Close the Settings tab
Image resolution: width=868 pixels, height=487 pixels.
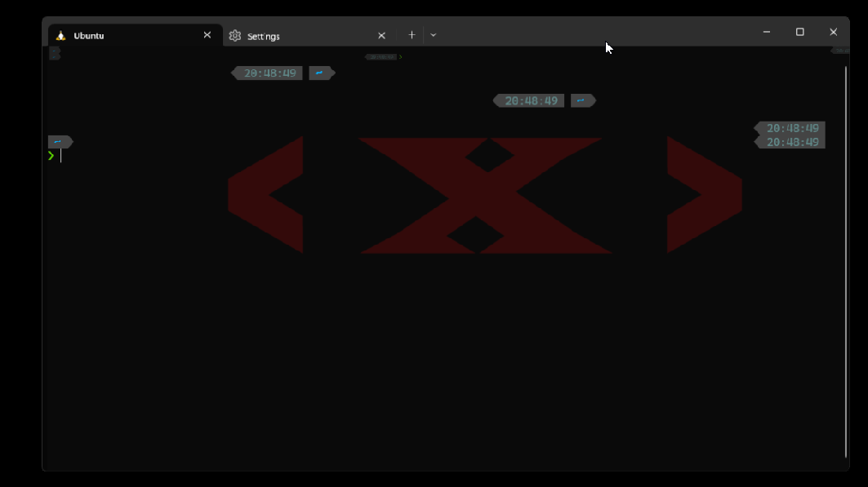click(x=381, y=35)
